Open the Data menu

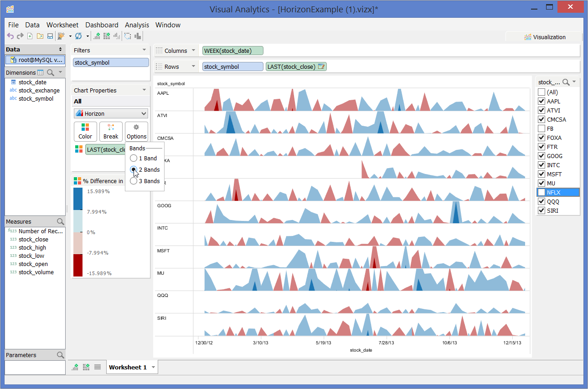(32, 25)
